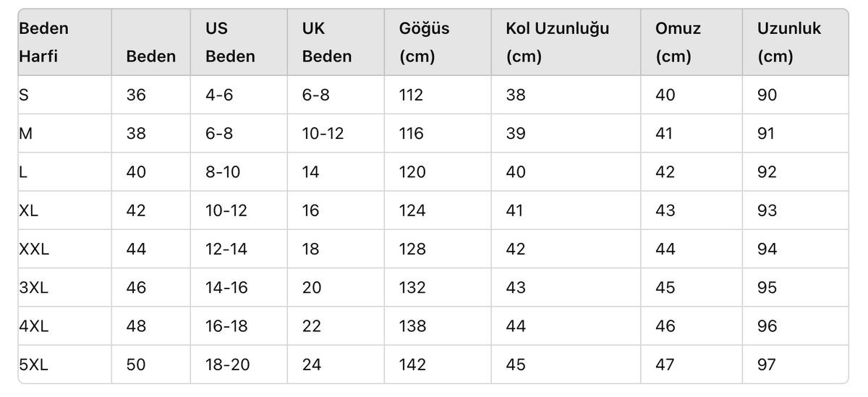Viewport: 868px width, 397px height.
Task: Select the '3XL' size letter cell
Action: (x=33, y=288)
